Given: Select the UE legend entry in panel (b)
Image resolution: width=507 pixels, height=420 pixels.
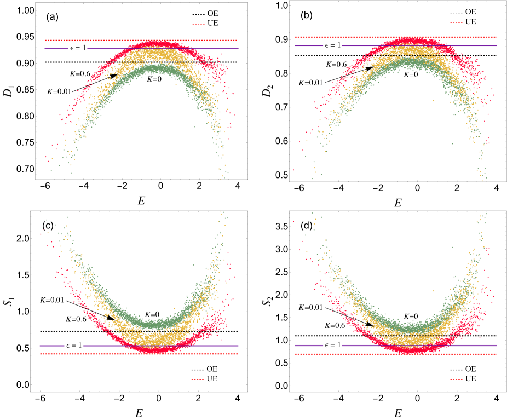Looking at the screenshot, I should click(463, 22).
